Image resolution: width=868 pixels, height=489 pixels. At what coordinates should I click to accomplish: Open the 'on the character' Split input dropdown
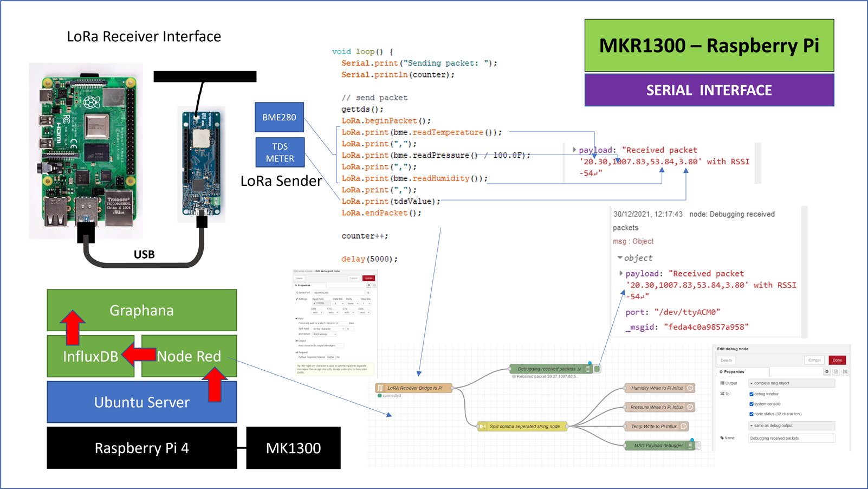click(328, 329)
